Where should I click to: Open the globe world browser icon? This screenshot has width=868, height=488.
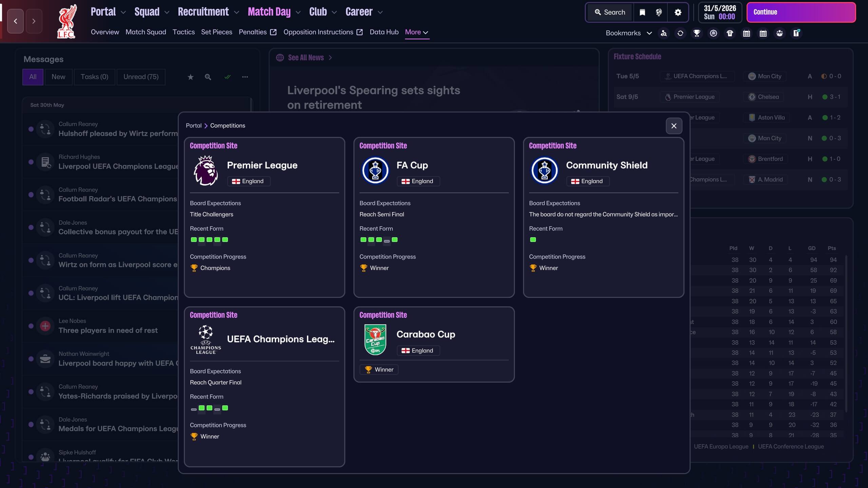pyautogui.click(x=659, y=13)
